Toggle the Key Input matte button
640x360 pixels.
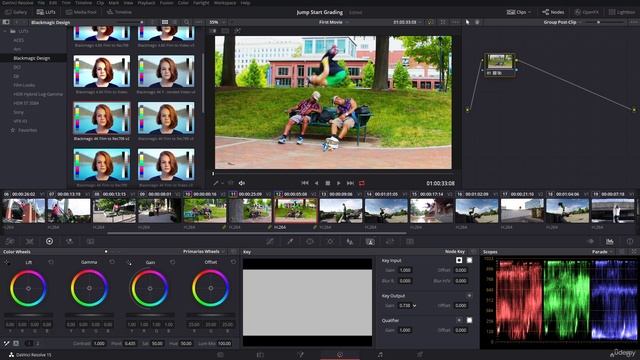click(x=459, y=260)
